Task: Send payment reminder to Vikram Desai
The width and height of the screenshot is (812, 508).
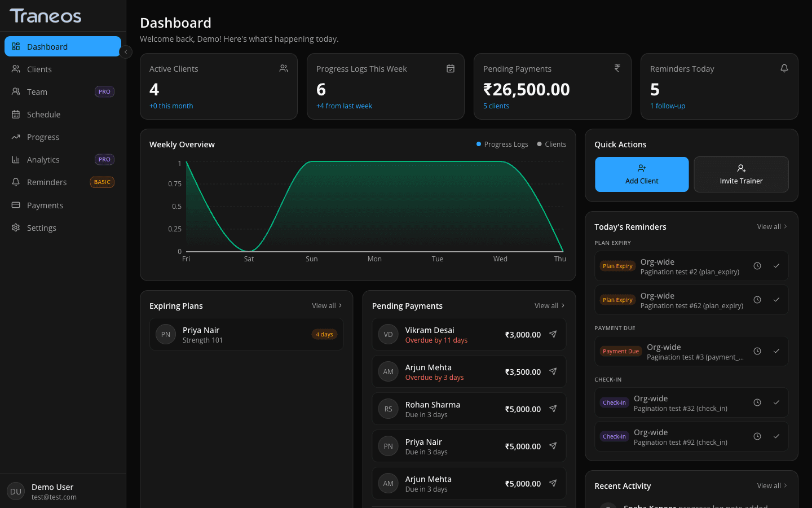Action: coord(553,334)
